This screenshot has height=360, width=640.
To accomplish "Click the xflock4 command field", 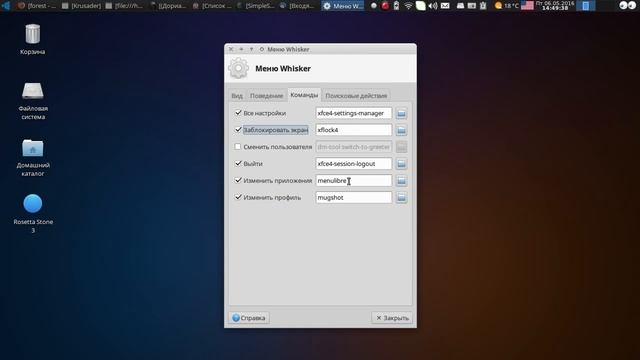I will 353,130.
